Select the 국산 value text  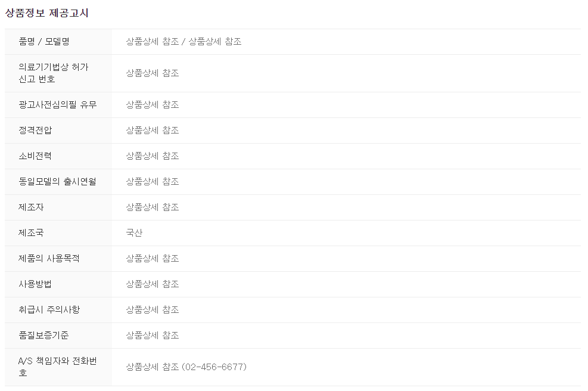pos(134,232)
